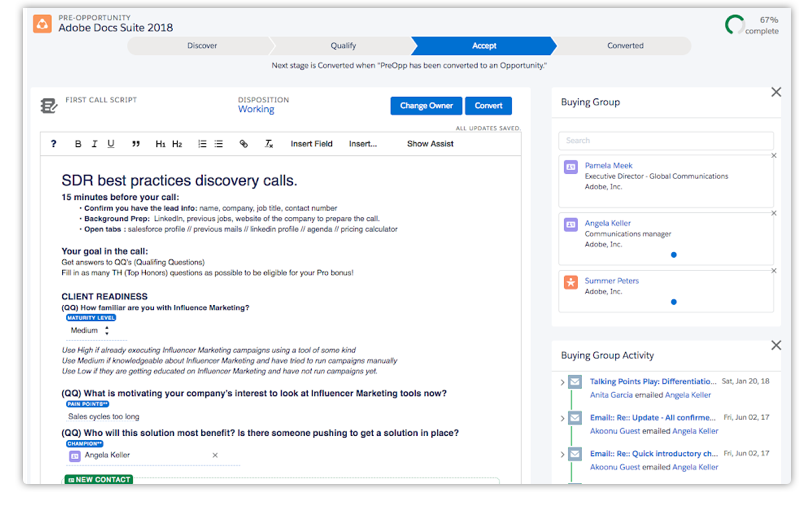Toggle italic formatting in editor toolbar
This screenshot has height=527, width=799.
click(94, 144)
